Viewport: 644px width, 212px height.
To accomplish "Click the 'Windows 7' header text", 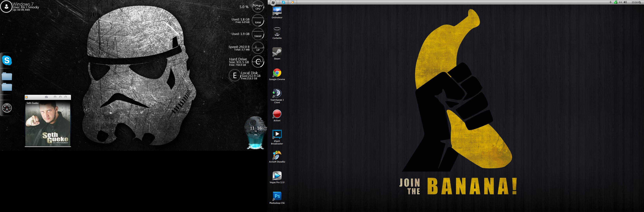I will tap(23, 4).
